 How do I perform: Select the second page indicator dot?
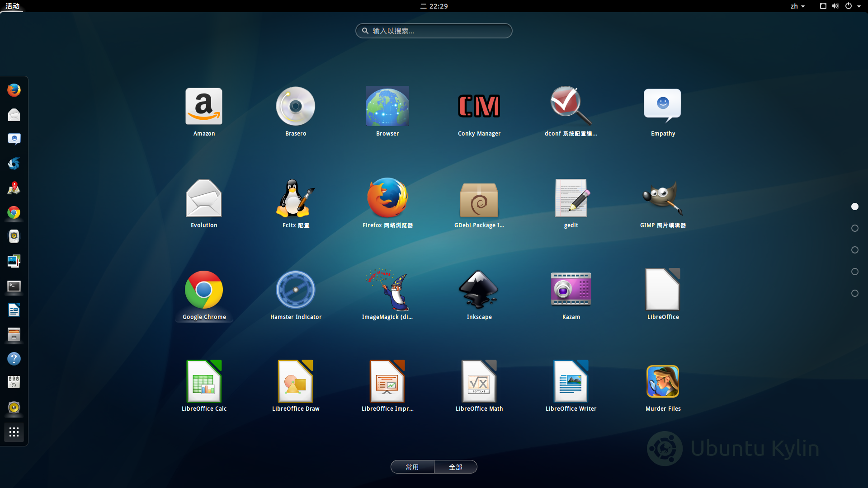[x=854, y=228]
